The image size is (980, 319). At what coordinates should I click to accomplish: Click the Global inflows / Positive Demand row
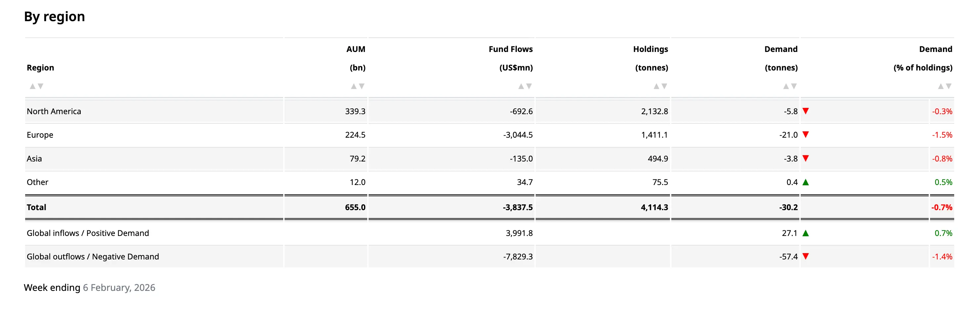pos(88,233)
